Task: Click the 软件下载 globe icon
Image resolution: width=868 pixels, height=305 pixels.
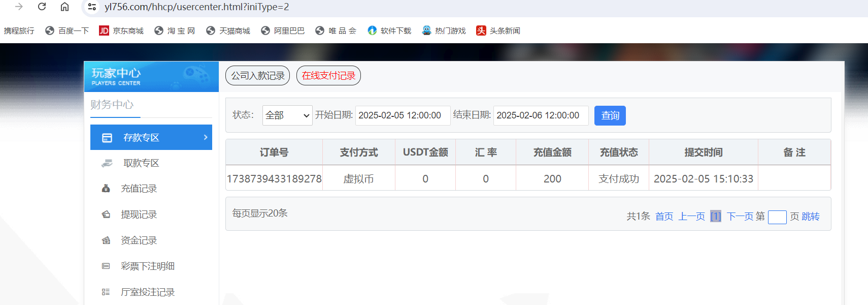Action: coord(372,30)
